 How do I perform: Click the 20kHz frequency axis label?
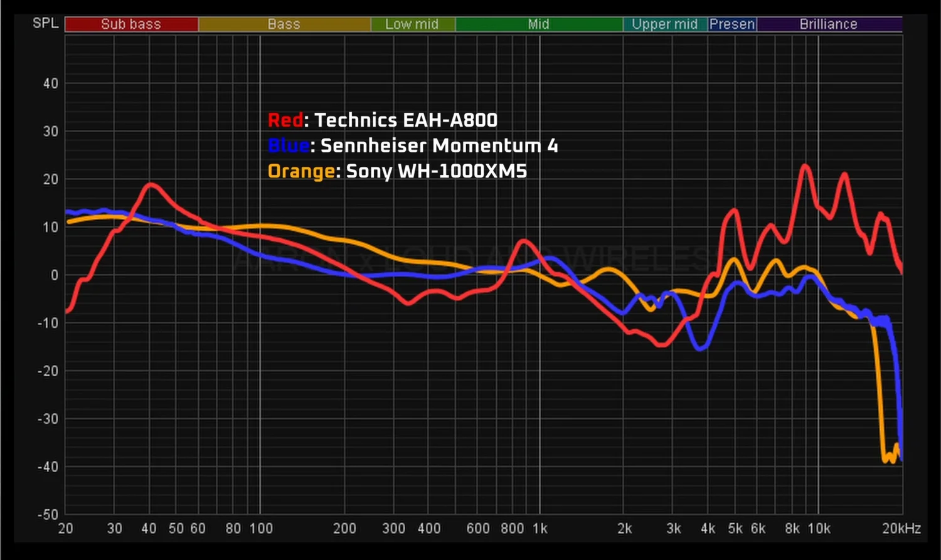901,529
